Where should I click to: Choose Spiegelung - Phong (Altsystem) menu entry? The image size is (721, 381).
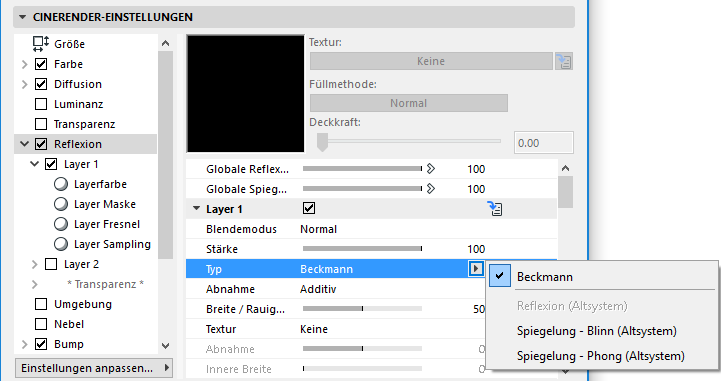[x=601, y=356]
